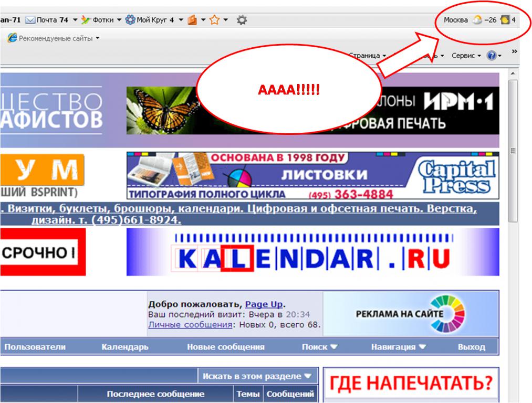Viewport: 532px width, 403px height.
Task: Open the Личные сообщения link
Action: point(190,325)
